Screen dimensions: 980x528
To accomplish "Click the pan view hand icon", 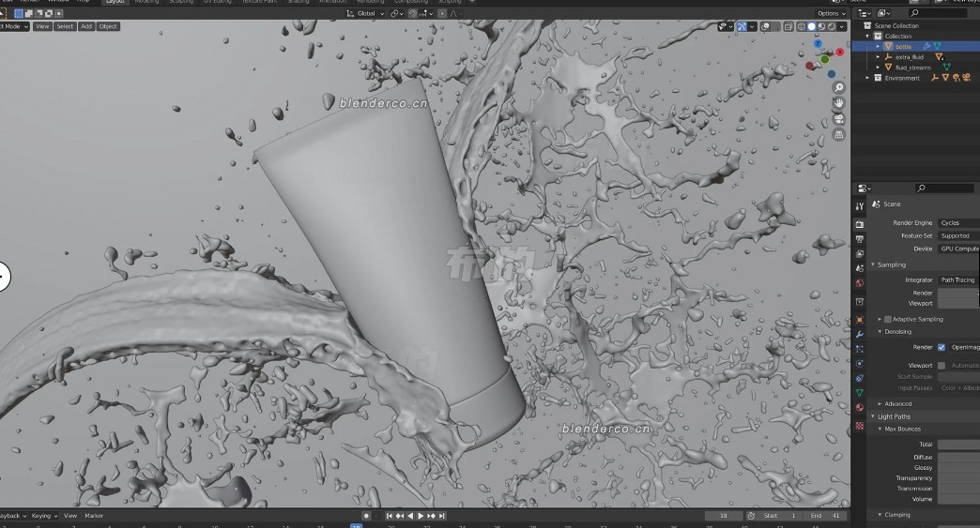I will [839, 103].
